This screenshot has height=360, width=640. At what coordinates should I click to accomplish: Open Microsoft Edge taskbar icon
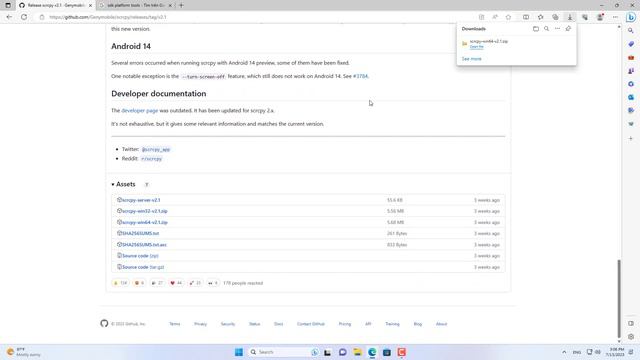[x=372, y=352]
